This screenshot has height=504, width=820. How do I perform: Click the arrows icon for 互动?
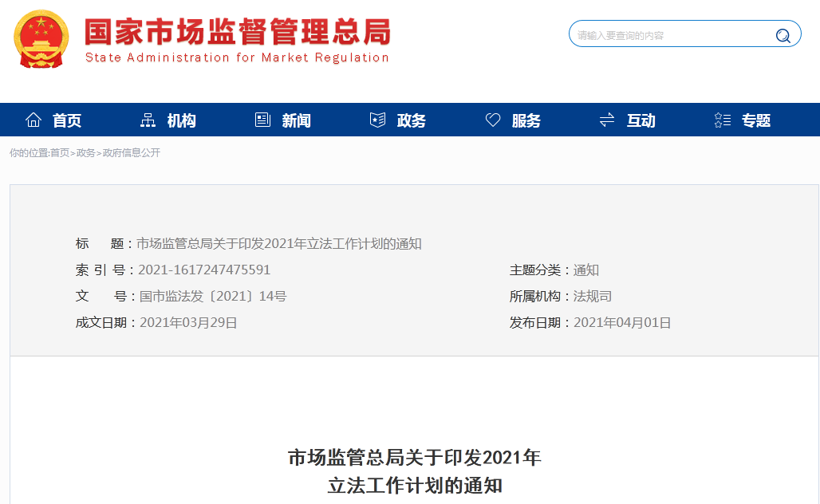coord(607,120)
